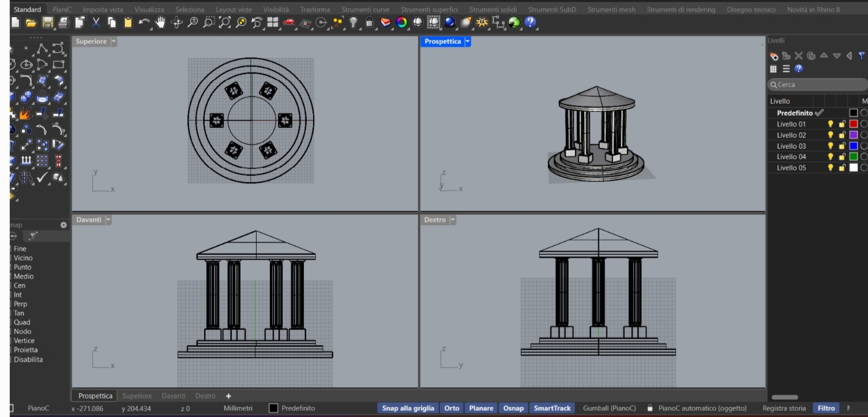This screenshot has height=417, width=868.
Task: Click the red car shading icon
Action: (x=289, y=22)
